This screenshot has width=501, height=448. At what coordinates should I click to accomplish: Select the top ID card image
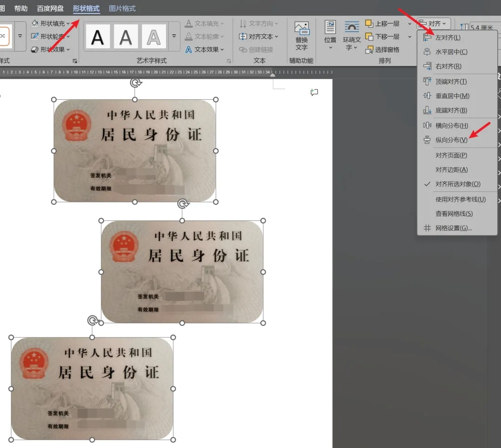click(x=135, y=150)
